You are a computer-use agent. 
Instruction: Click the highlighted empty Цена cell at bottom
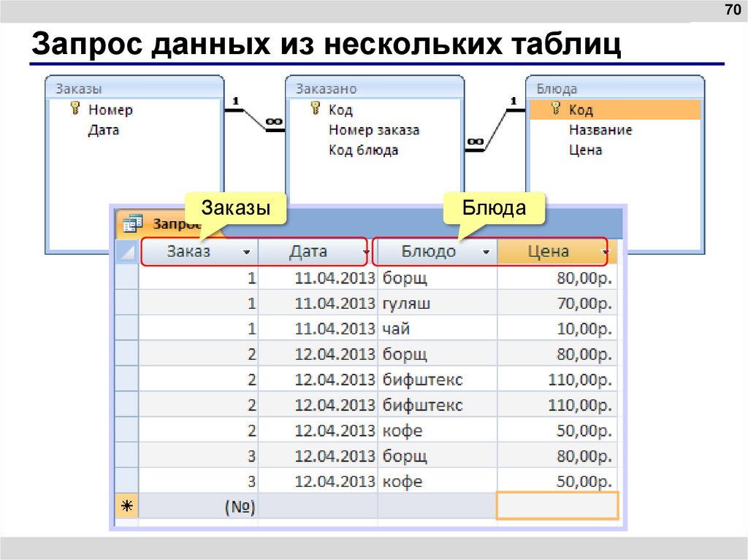tap(557, 505)
